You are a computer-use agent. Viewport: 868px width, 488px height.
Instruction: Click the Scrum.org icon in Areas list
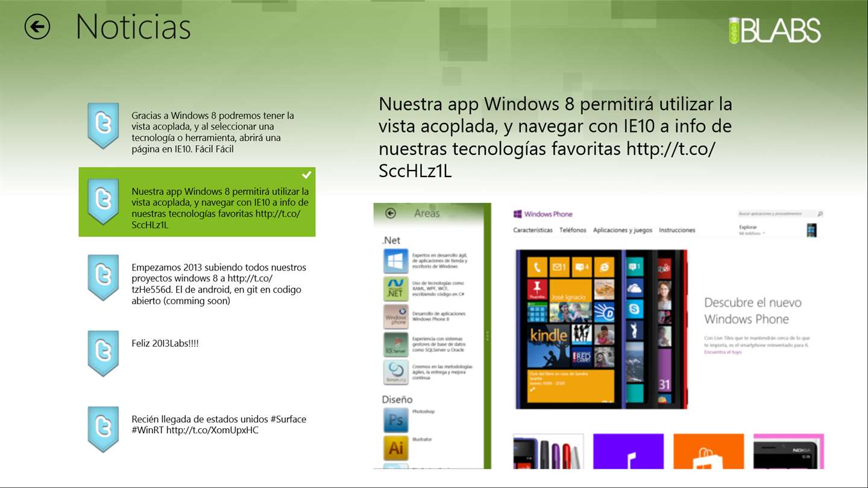[x=396, y=372]
